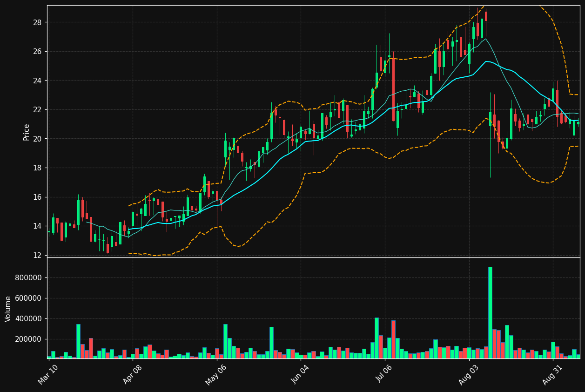The height and width of the screenshot is (392, 585).
Task: Click the 'May 06' date label
Action: [215, 375]
